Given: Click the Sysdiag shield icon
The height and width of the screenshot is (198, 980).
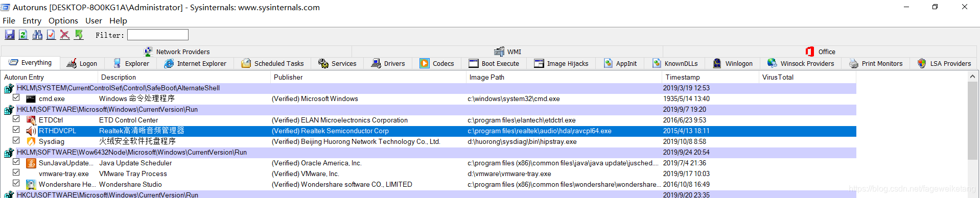Looking at the screenshot, I should pyautogui.click(x=31, y=142).
